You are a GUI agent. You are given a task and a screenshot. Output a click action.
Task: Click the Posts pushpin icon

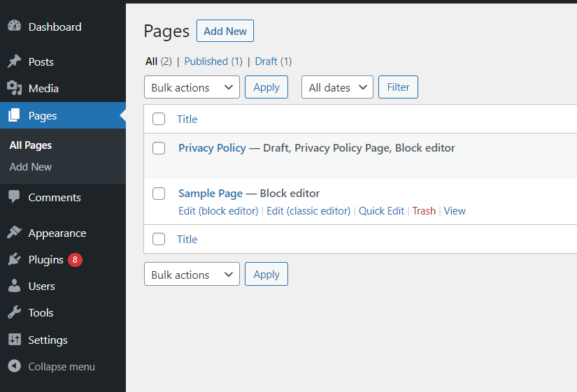pyautogui.click(x=15, y=61)
